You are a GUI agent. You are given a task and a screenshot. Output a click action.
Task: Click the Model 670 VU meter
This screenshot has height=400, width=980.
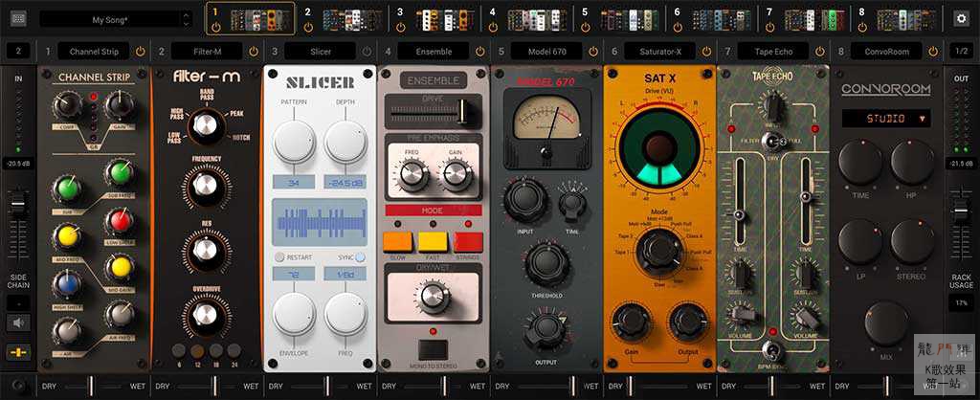546,122
